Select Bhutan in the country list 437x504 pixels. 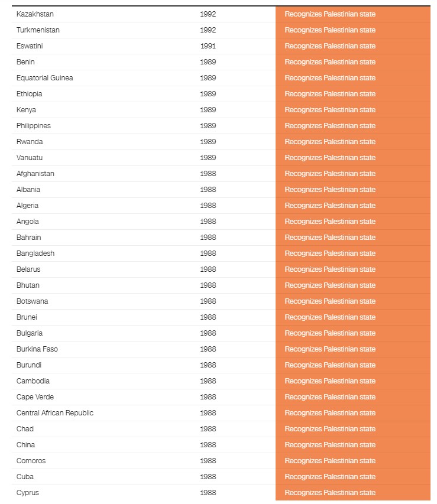(28, 285)
